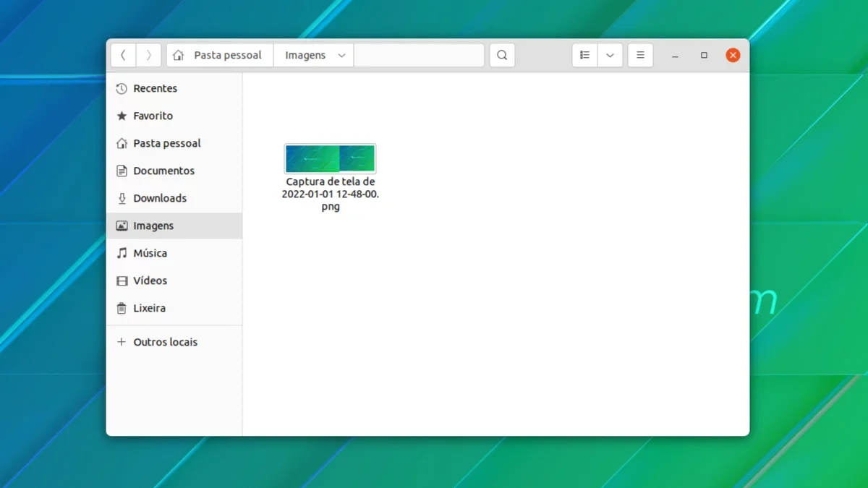Click the Favorito star icon
This screenshot has height=488, width=868.
122,116
